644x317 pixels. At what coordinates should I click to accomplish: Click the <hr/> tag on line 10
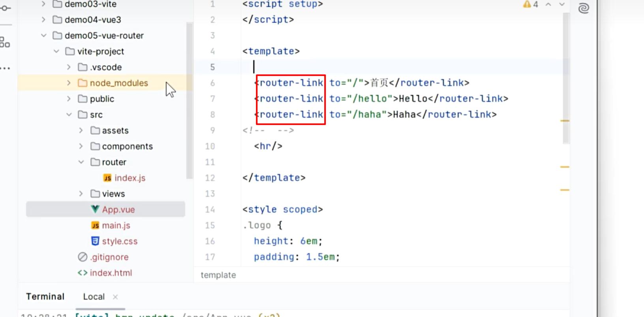[268, 146]
